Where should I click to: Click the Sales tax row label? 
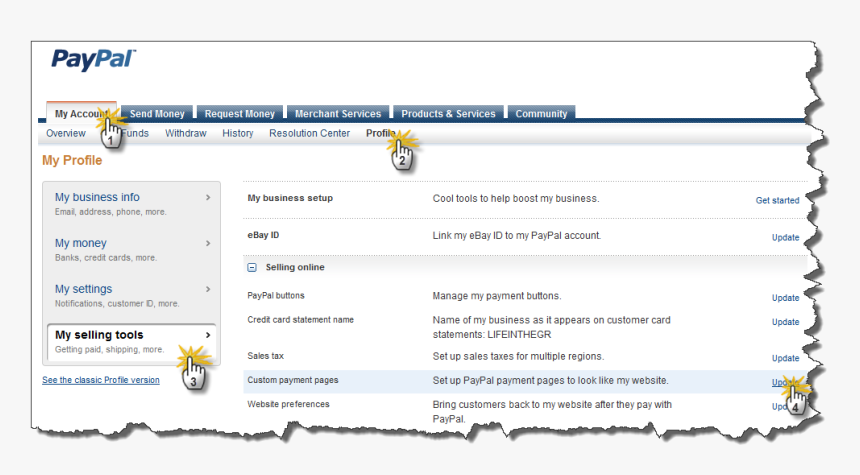tap(265, 356)
